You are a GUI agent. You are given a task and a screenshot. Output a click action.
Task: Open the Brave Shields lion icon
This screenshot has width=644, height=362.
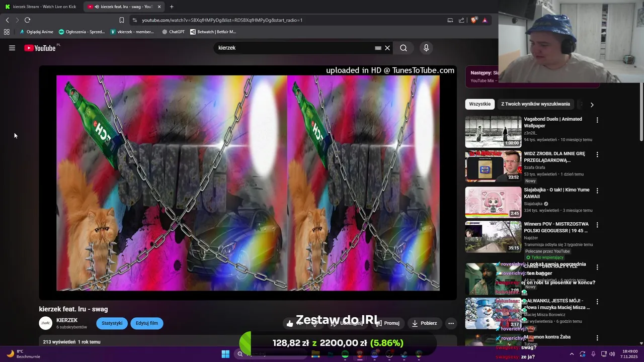coord(473,20)
